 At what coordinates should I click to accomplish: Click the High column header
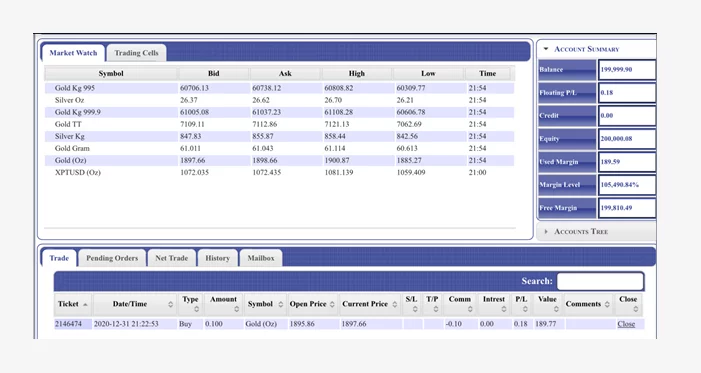[x=357, y=73]
